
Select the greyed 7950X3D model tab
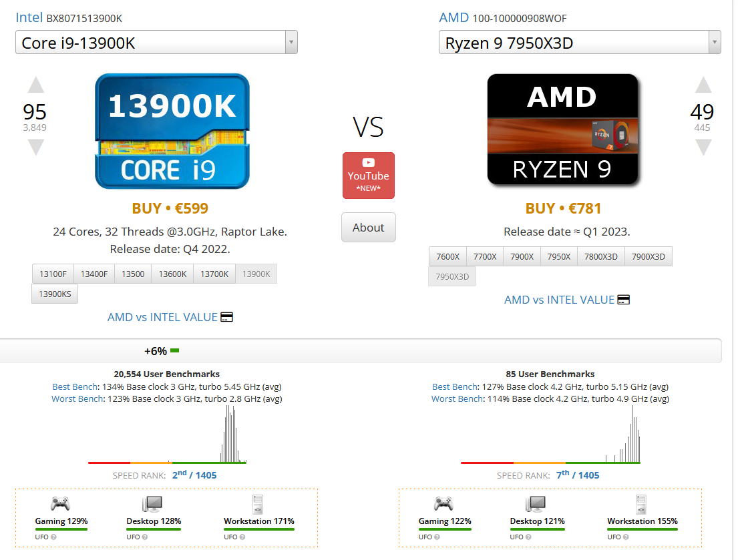pos(452,276)
